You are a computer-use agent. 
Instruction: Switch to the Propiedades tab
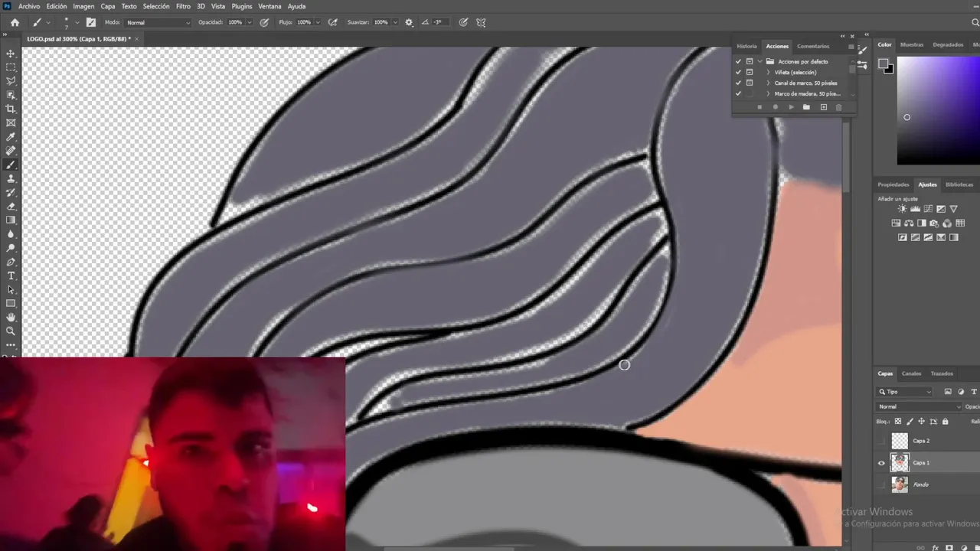click(x=893, y=184)
